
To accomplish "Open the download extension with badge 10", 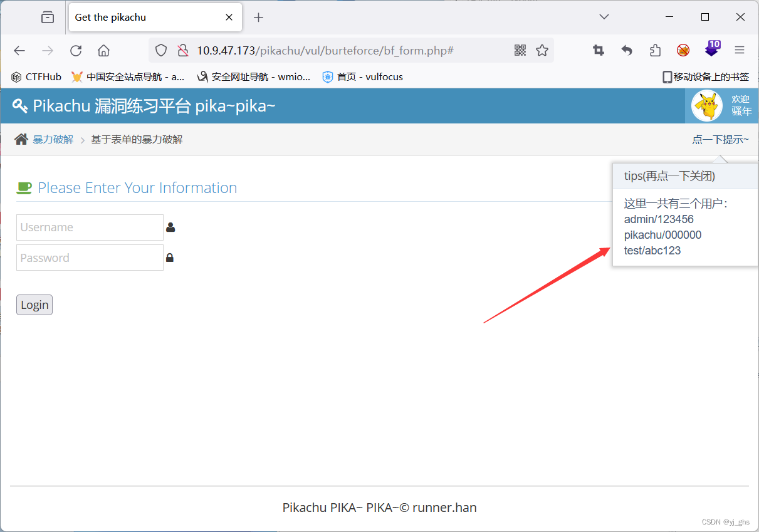I will pyautogui.click(x=712, y=49).
